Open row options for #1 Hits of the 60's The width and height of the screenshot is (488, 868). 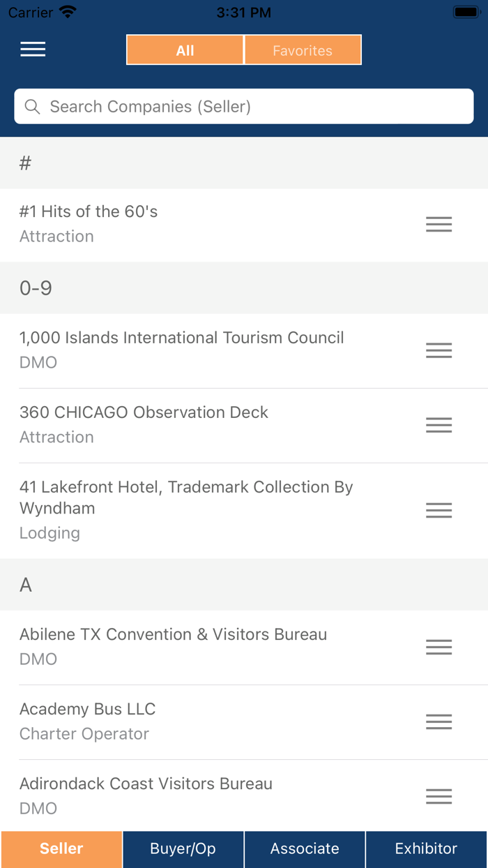[x=439, y=224]
